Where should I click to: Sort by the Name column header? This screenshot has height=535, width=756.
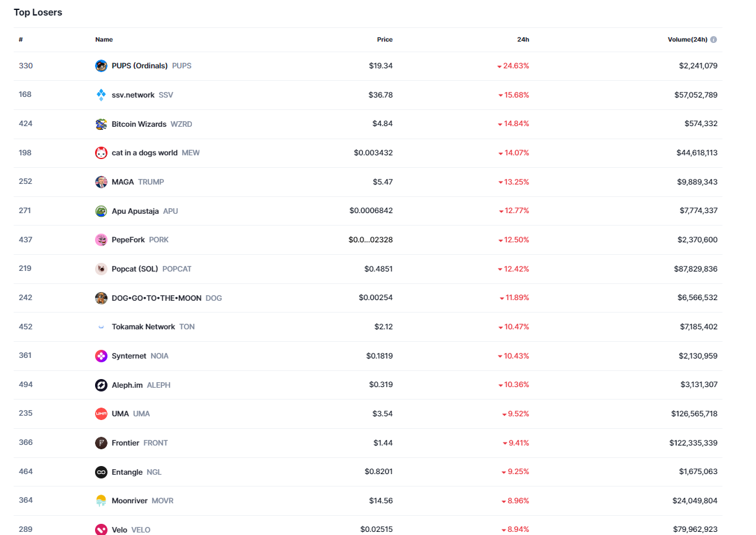point(104,40)
